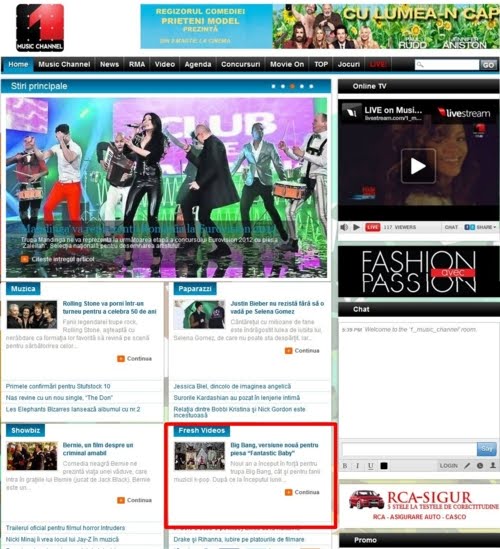Mute the livestream volume speaker icon
The image size is (500, 549).
tap(344, 227)
